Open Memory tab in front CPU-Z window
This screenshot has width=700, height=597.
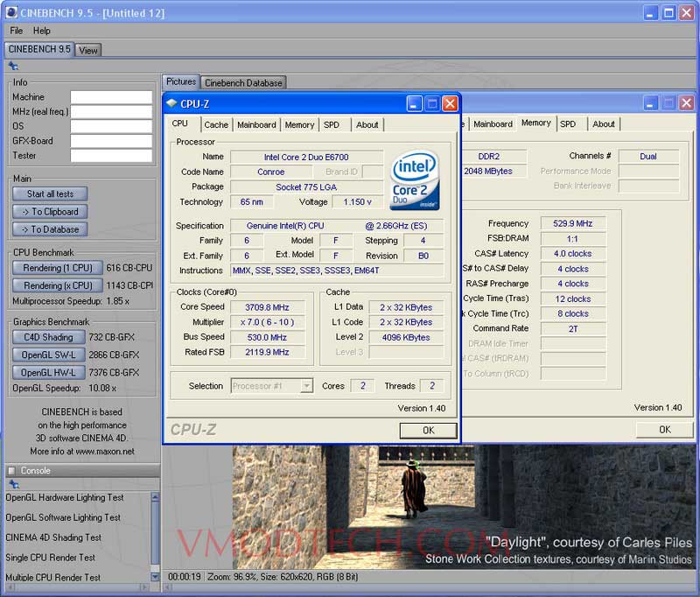pos(299,125)
